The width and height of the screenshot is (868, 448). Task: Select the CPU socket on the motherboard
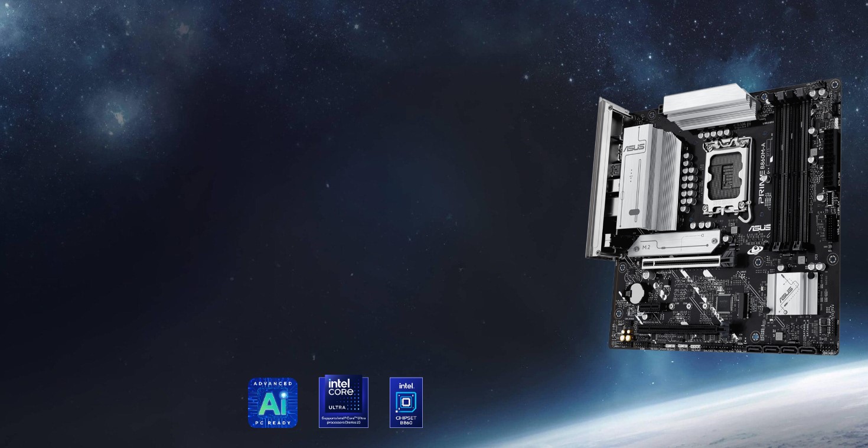pyautogui.click(x=726, y=172)
